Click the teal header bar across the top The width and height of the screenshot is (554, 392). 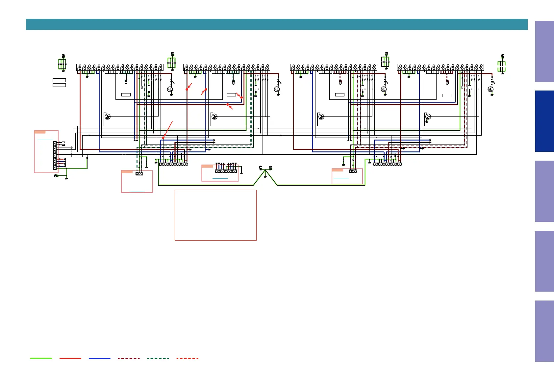pos(277,24)
